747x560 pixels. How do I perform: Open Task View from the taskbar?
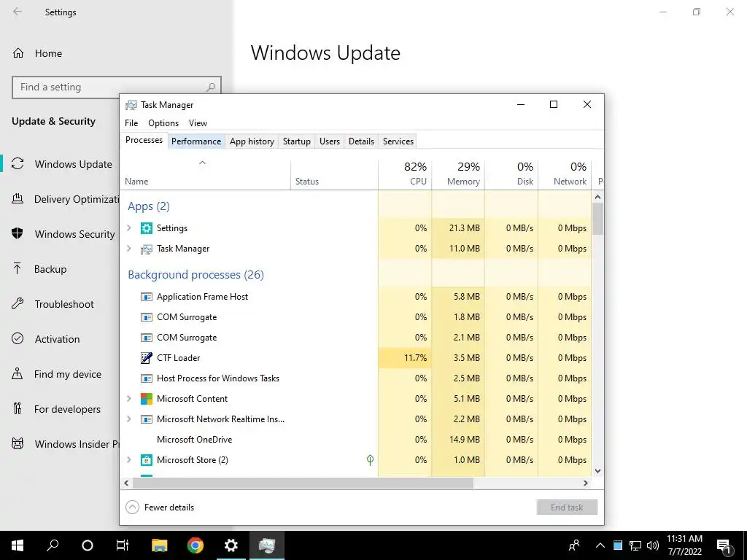point(123,545)
